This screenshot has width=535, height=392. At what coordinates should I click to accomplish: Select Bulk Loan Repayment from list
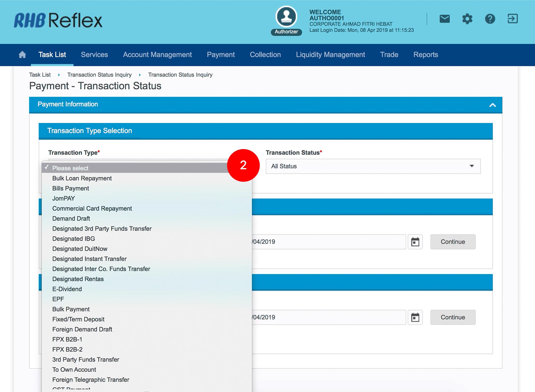tap(82, 178)
